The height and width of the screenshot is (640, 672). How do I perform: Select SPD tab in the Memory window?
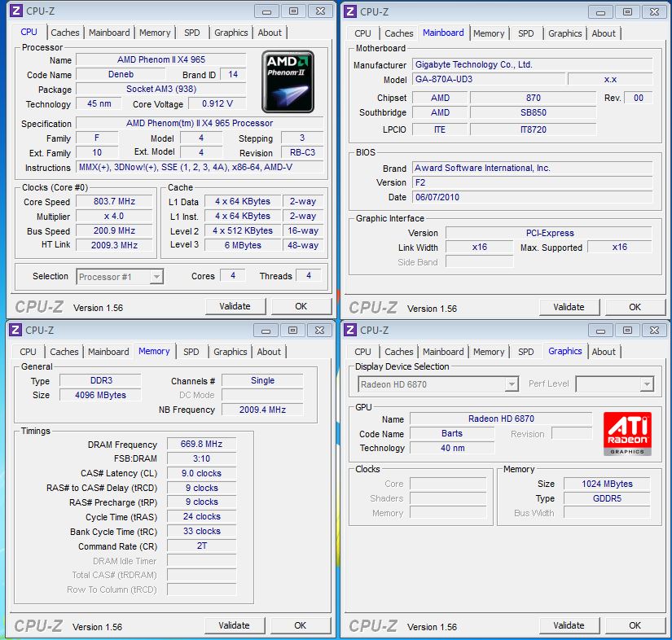pyautogui.click(x=191, y=352)
